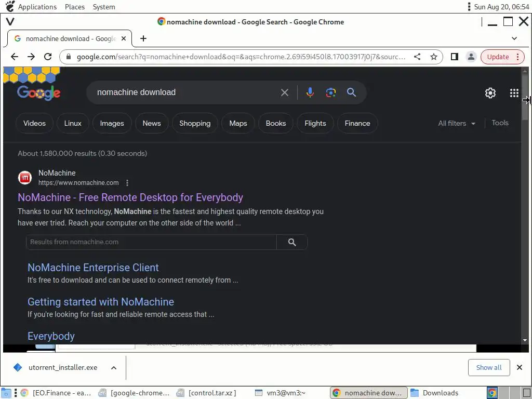The height and width of the screenshot is (399, 532).
Task: Open the tab search chevron
Action: pos(514,38)
